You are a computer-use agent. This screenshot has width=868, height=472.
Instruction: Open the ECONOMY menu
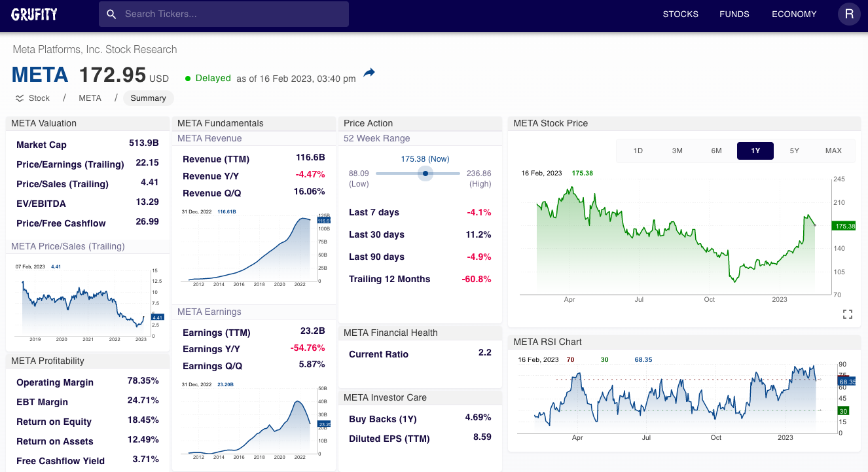794,14
